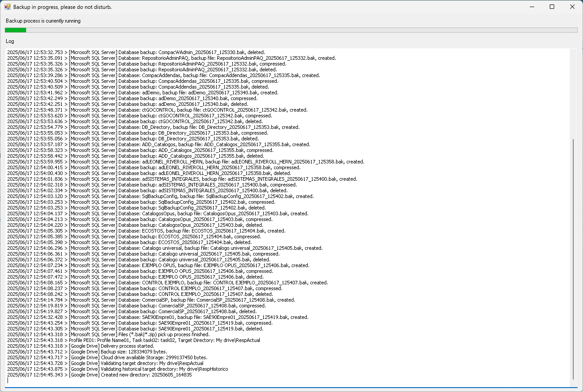Click the 'Log' label above the text box
583x392 pixels.
pyautogui.click(x=10, y=41)
